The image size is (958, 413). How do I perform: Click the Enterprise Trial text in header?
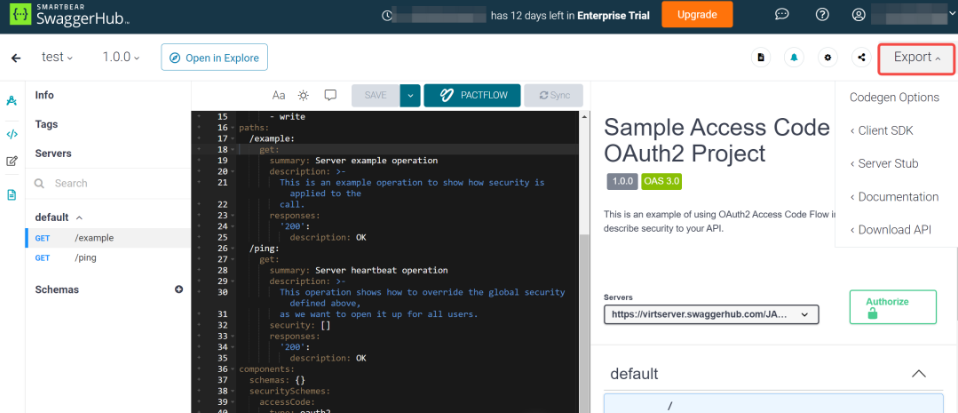615,15
